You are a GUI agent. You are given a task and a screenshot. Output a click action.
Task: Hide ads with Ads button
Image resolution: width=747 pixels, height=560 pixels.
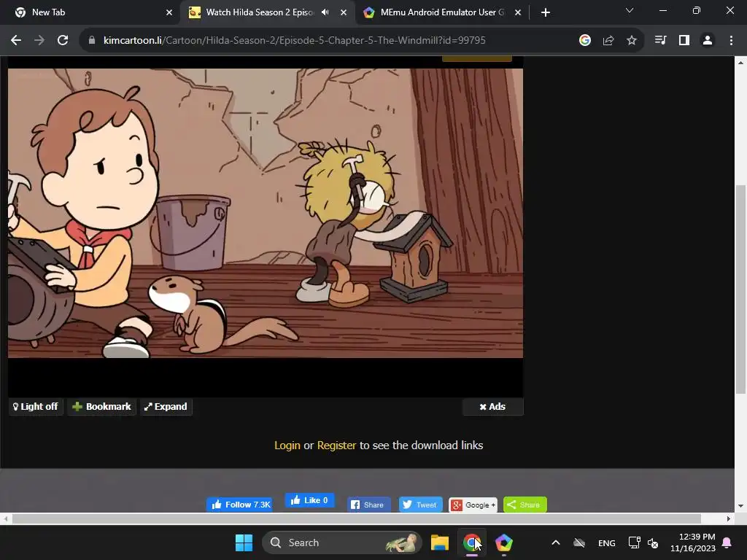[492, 407]
